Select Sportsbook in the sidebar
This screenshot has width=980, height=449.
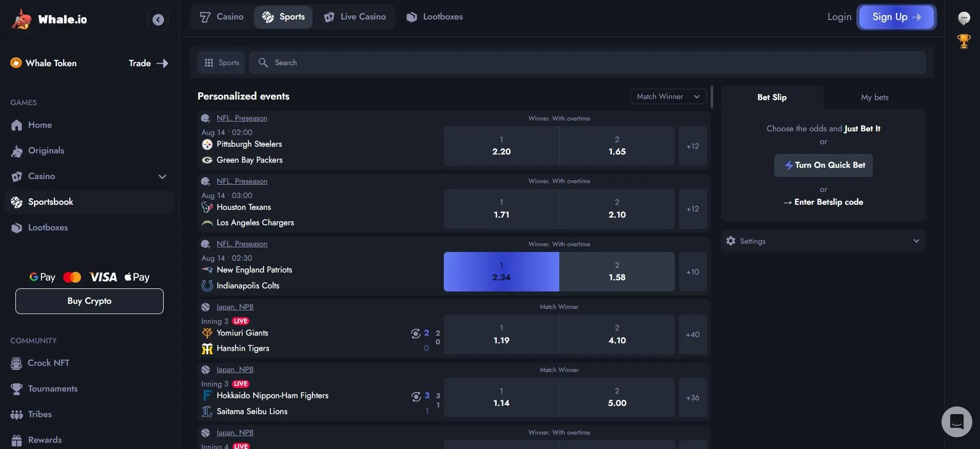coord(89,202)
